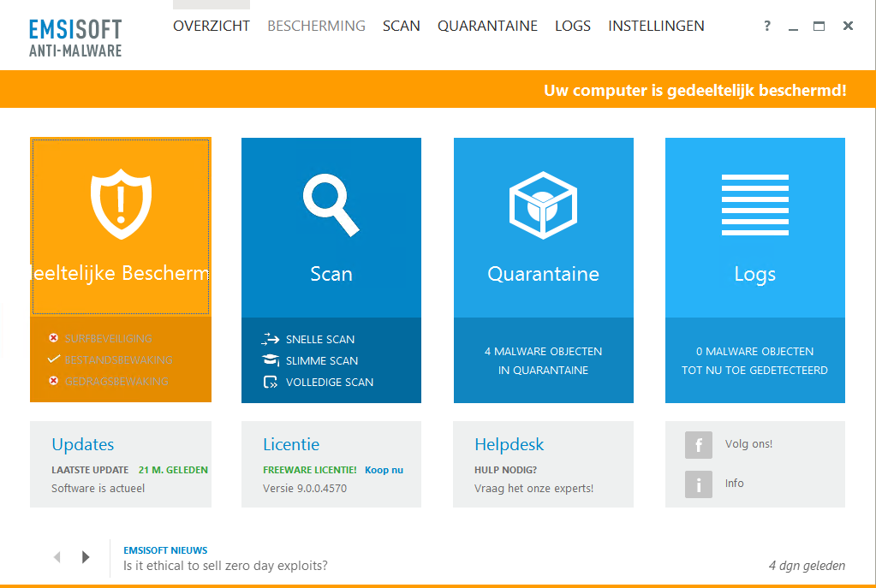876x588 pixels.
Task: Click the Info 'i' icon
Action: [x=699, y=484]
